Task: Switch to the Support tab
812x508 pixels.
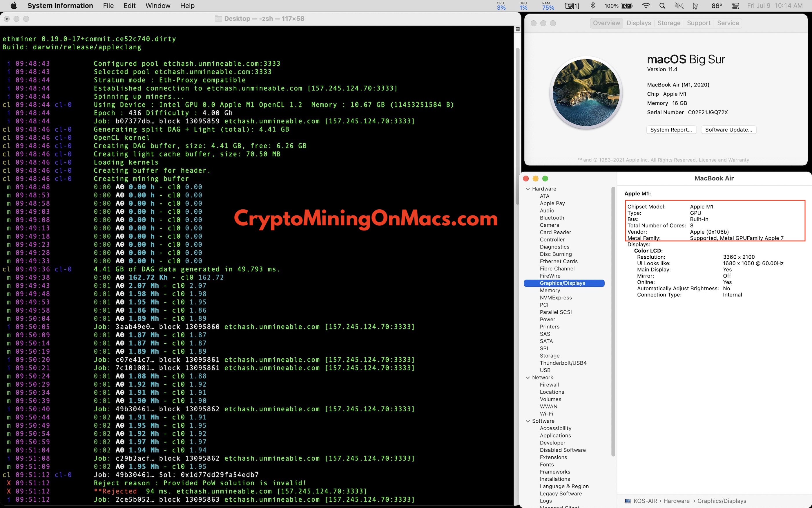Action: (699, 23)
